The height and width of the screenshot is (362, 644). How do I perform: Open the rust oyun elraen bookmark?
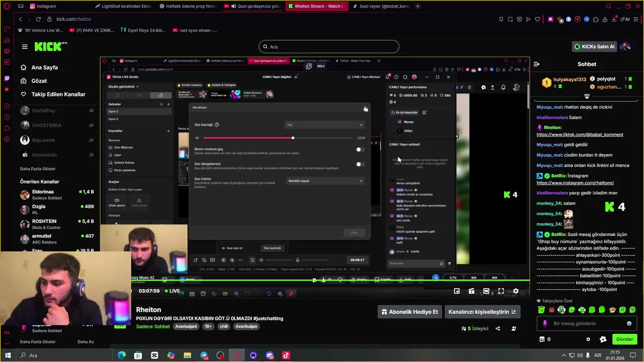[x=194, y=30]
